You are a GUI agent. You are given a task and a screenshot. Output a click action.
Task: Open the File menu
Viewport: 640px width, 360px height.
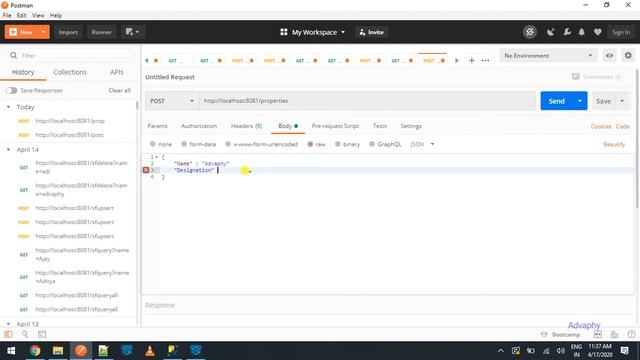pyautogui.click(x=7, y=15)
